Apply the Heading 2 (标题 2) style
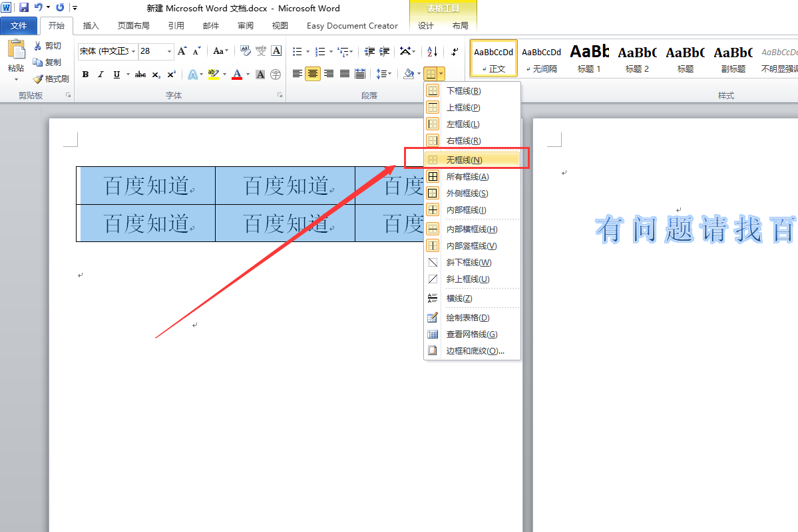 pyautogui.click(x=637, y=59)
